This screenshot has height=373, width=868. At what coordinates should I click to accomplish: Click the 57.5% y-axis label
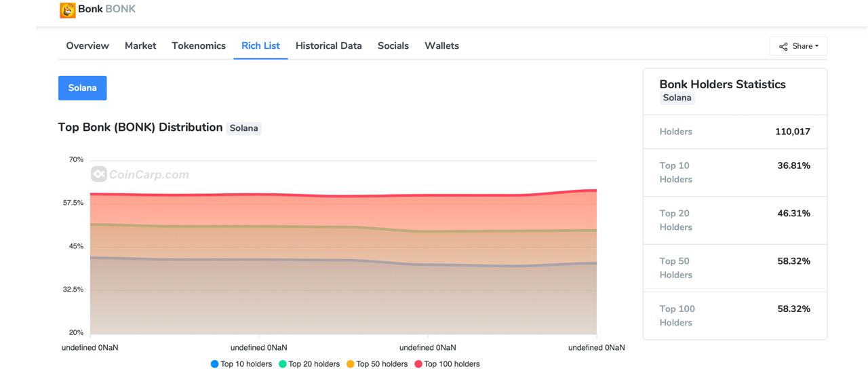[73, 203]
